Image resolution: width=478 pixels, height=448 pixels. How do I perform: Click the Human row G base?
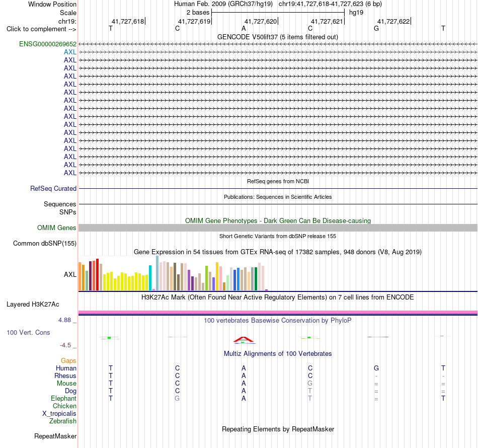(376, 368)
